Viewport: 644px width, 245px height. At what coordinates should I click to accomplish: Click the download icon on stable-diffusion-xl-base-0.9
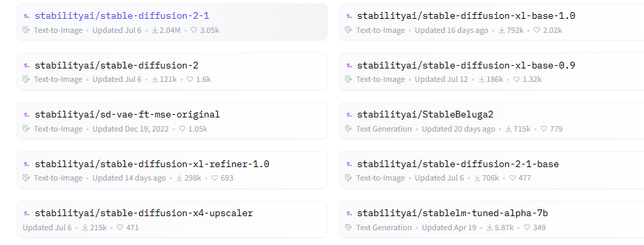481,80
